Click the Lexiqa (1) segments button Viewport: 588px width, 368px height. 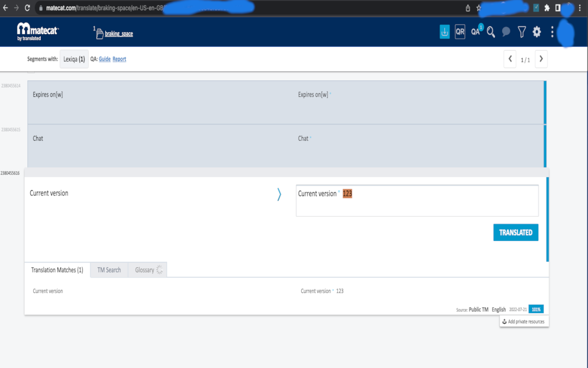74,59
